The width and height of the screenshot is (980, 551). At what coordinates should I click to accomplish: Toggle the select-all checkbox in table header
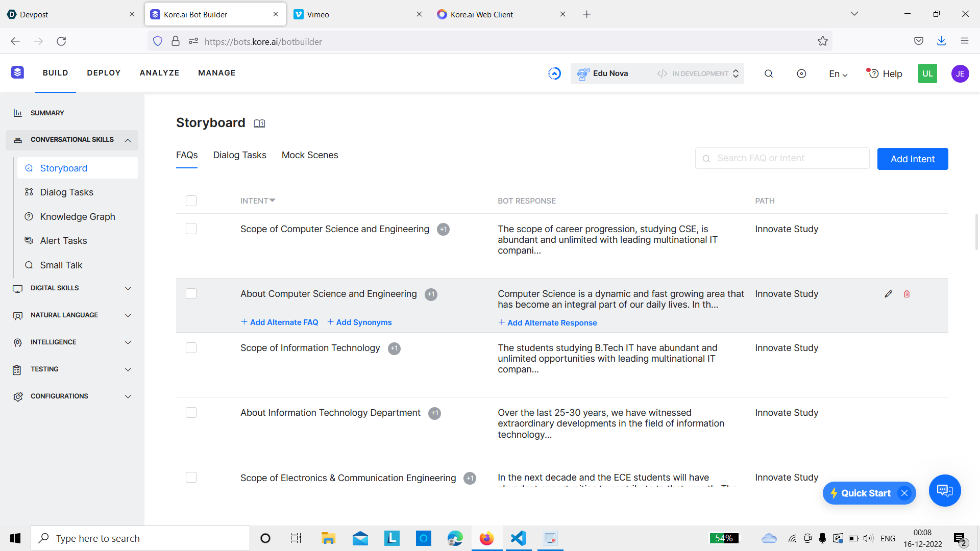point(191,201)
